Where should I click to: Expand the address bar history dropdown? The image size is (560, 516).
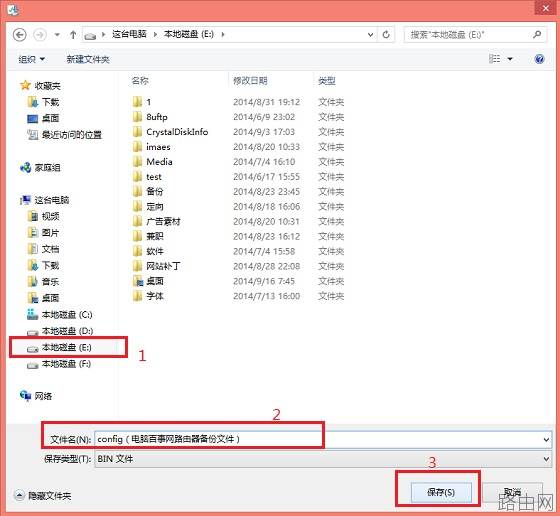tap(370, 35)
